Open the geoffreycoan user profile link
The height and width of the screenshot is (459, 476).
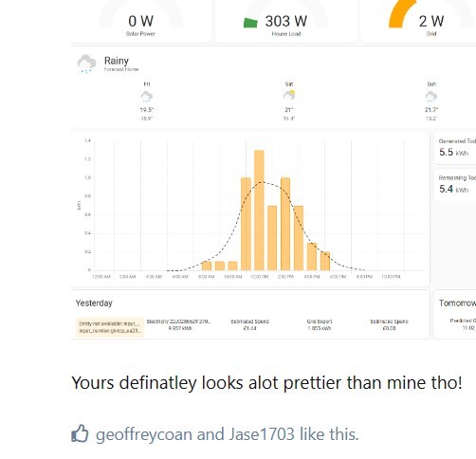pyautogui.click(x=144, y=434)
